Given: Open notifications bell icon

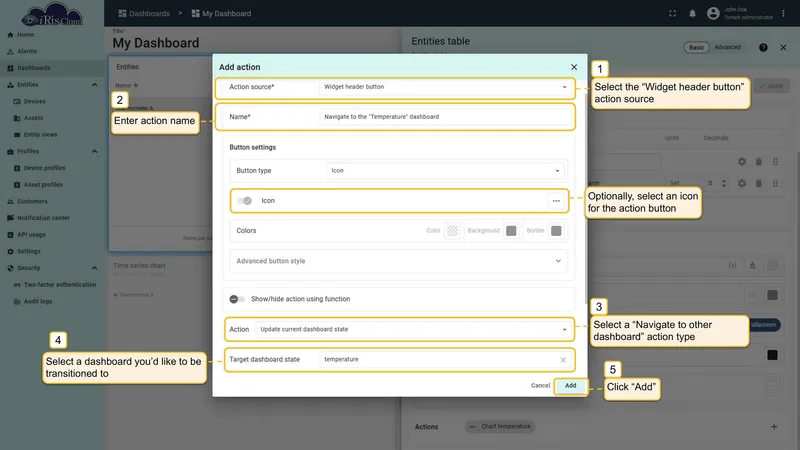Looking at the screenshot, I should click(x=692, y=14).
